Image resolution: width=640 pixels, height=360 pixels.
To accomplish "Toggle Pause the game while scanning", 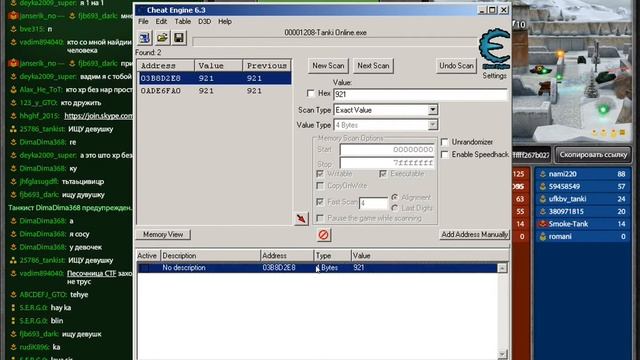I will click(x=320, y=218).
